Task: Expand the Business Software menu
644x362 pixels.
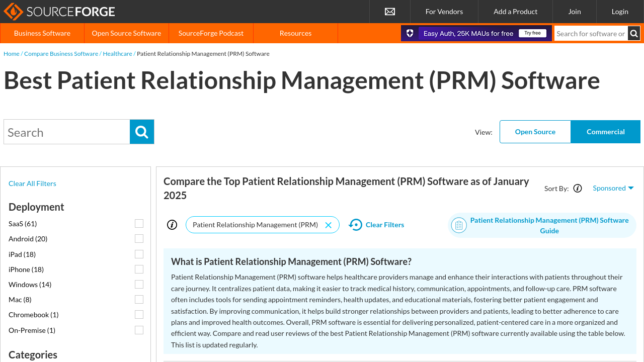Action: click(42, 33)
